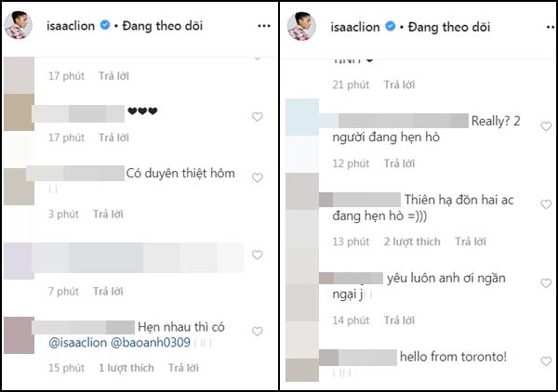Heart the "hello from toronto!" comment
The width and height of the screenshot is (558, 392).
click(546, 359)
